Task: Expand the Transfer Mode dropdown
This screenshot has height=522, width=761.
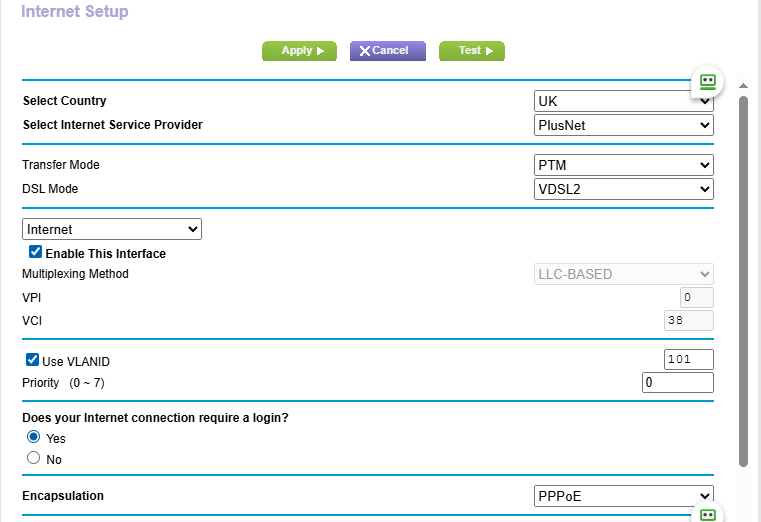Action: 624,165
